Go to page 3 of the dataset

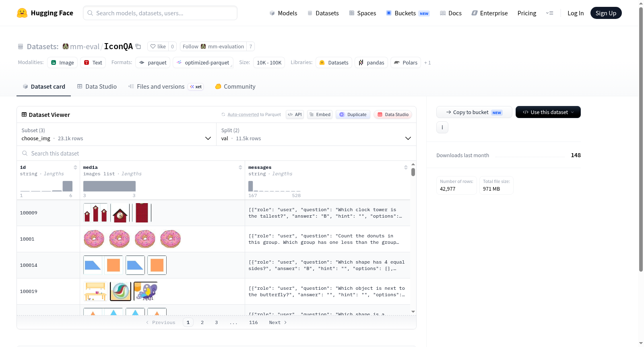coord(216,322)
